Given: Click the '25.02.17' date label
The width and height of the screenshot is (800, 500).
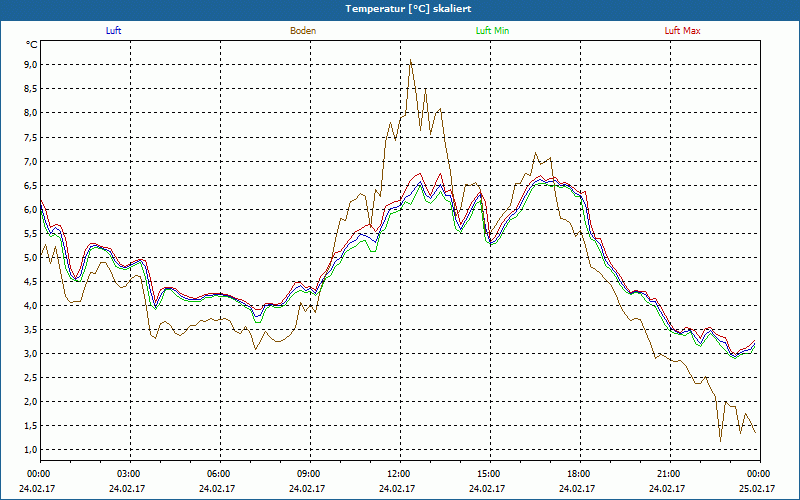Looking at the screenshot, I should pos(757,488).
